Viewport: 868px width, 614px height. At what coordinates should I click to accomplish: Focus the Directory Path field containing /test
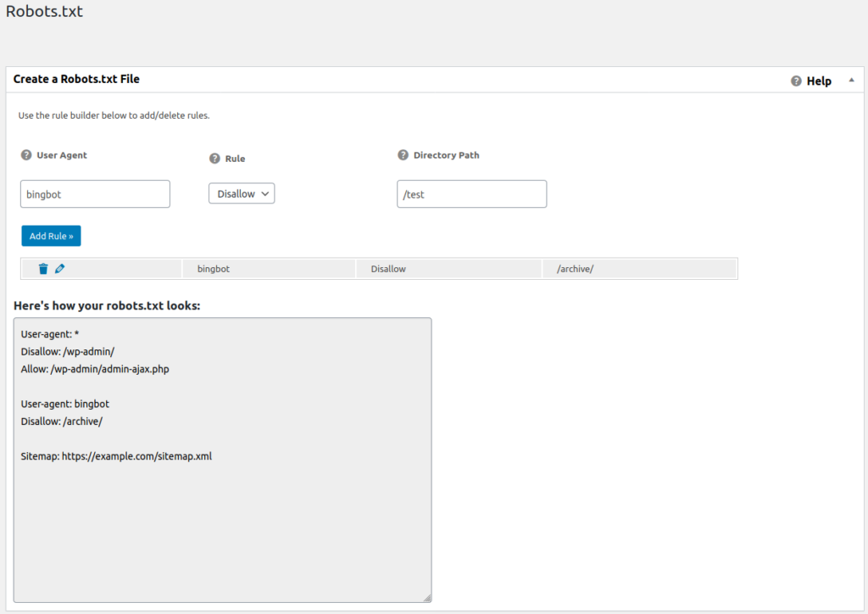click(471, 193)
